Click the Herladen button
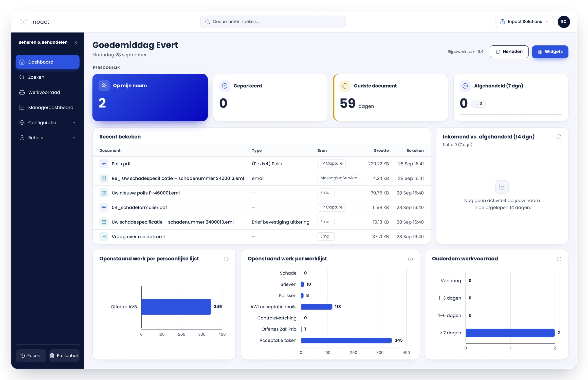This screenshot has width=588, height=380. 509,52
